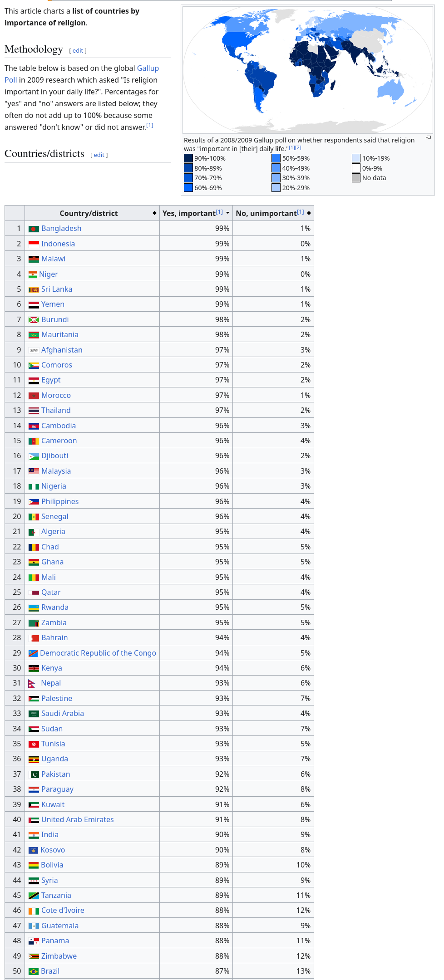The width and height of the screenshot is (444, 980).
Task: Open the Democratic Republic of the Congo link
Action: coord(98,653)
